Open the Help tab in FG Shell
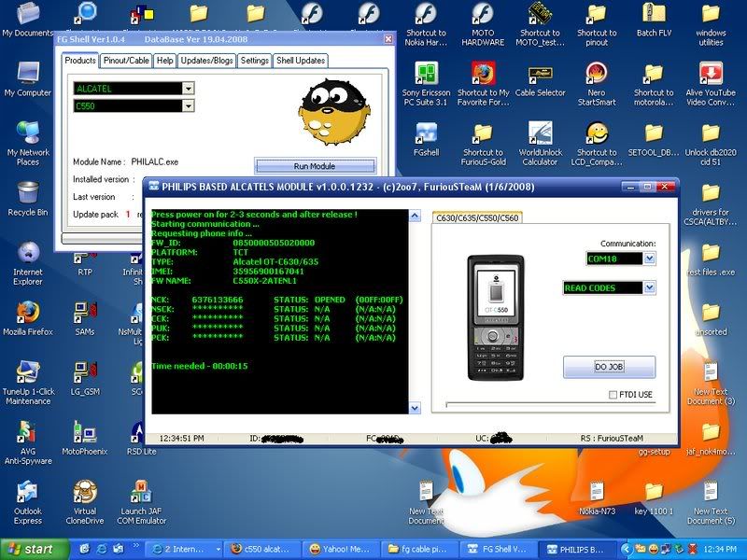747x560 pixels. [x=165, y=61]
